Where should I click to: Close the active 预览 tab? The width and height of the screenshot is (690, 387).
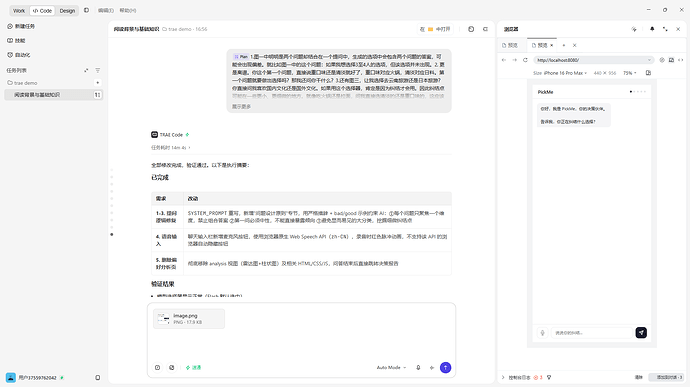pos(551,45)
